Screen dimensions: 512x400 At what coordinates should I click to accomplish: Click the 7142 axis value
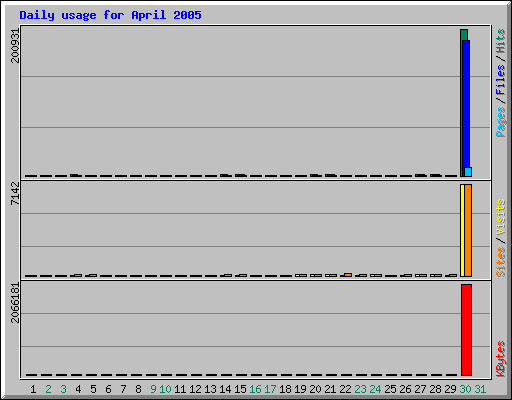point(15,194)
